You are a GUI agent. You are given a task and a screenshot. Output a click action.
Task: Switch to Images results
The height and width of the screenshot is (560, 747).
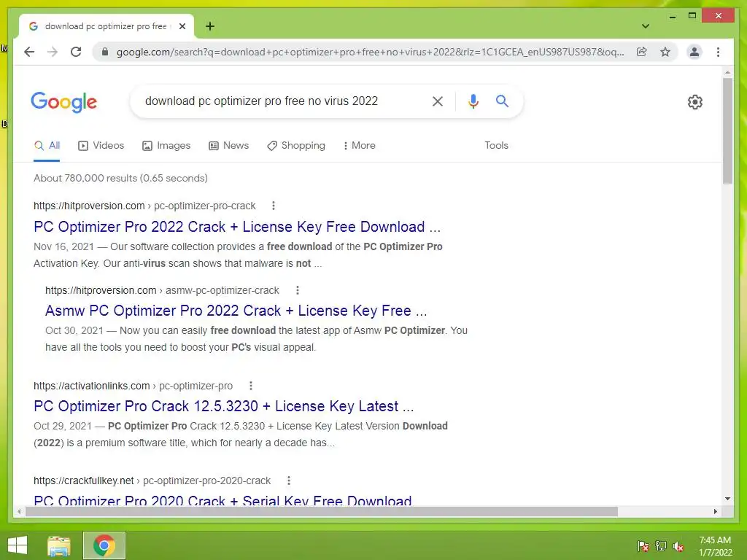tap(166, 146)
